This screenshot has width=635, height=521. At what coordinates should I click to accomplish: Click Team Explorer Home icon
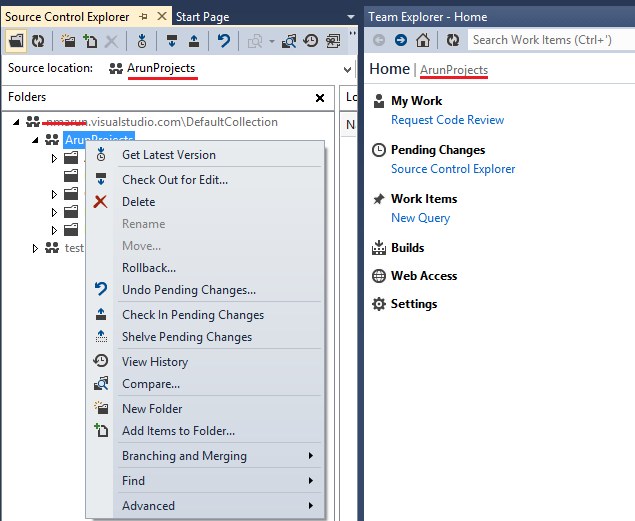[x=423, y=40]
